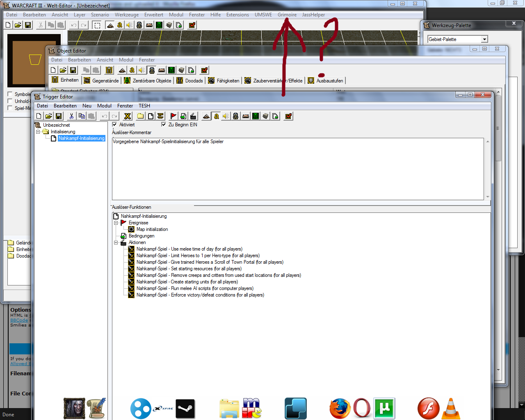Toggle the Symbole checkbox in Welt-Editor
Viewport: 525px width, 420px height.
[x=10, y=94]
